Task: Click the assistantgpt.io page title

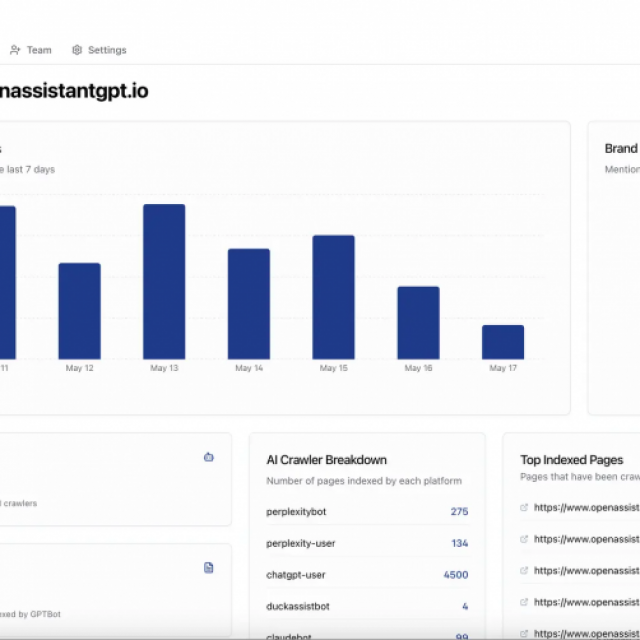Action: click(x=74, y=91)
